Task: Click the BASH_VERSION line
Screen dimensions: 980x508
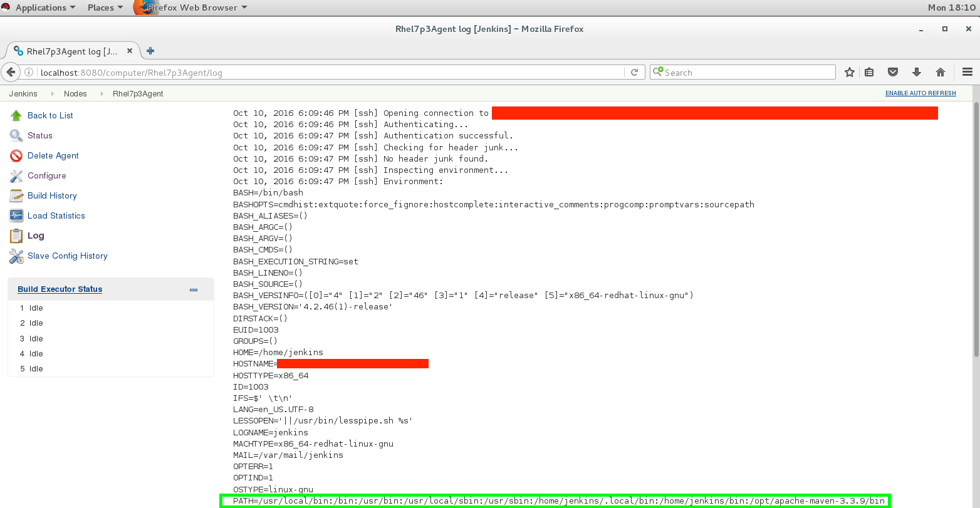Action: pyautogui.click(x=313, y=307)
